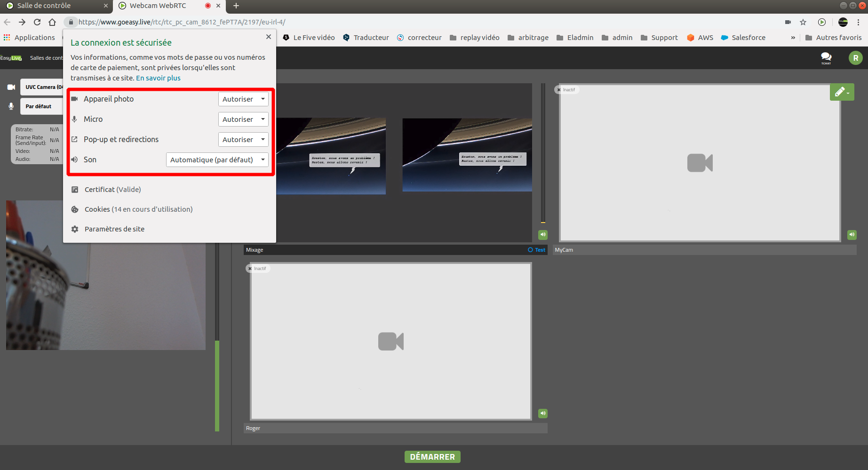Click the inactive Roger video panel
Image resolution: width=868 pixels, height=470 pixels.
tap(391, 342)
